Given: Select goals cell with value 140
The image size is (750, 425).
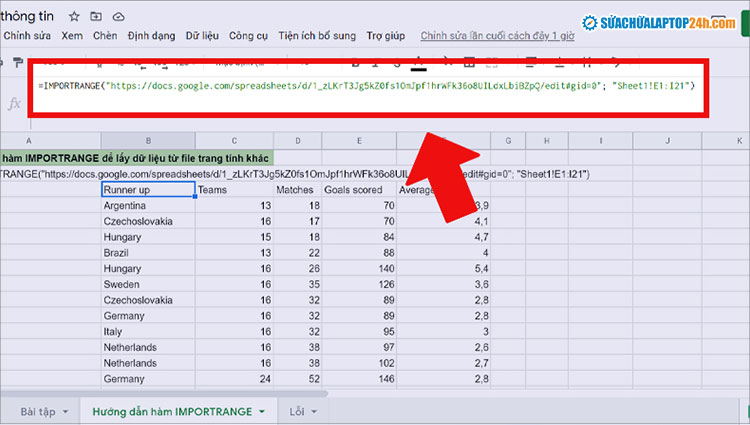Looking at the screenshot, I should pyautogui.click(x=359, y=269).
